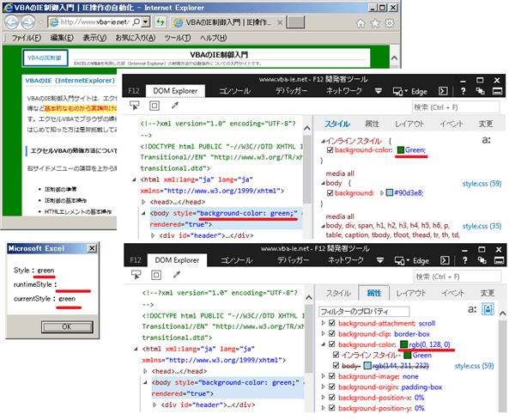Toggle the background-color rgb(0, 128, 0) checkbox
515x420 pixels.
click(332, 344)
